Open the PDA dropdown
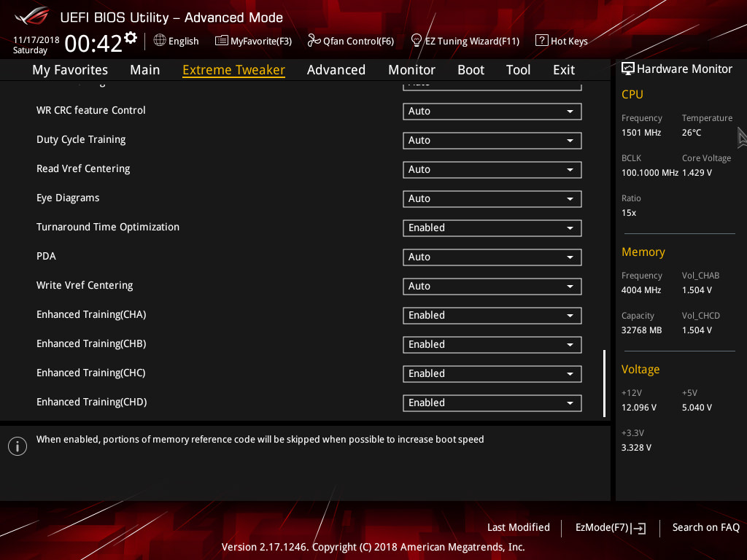 [x=492, y=257]
